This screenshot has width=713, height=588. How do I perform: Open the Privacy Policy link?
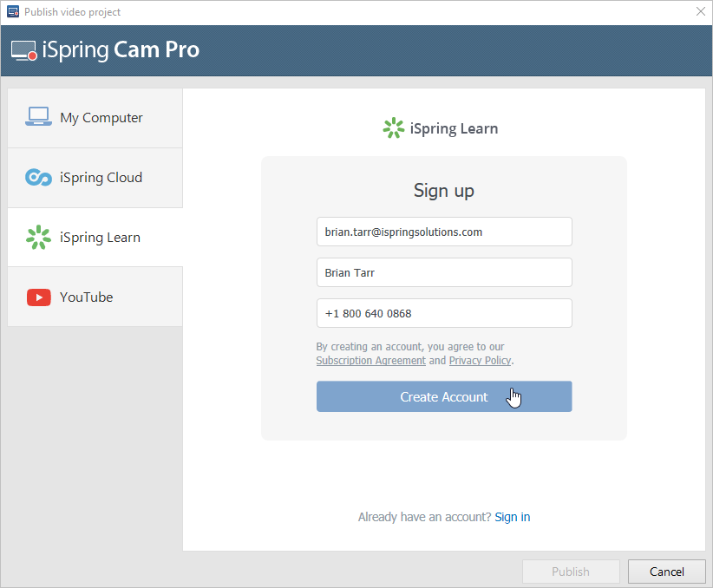480,361
